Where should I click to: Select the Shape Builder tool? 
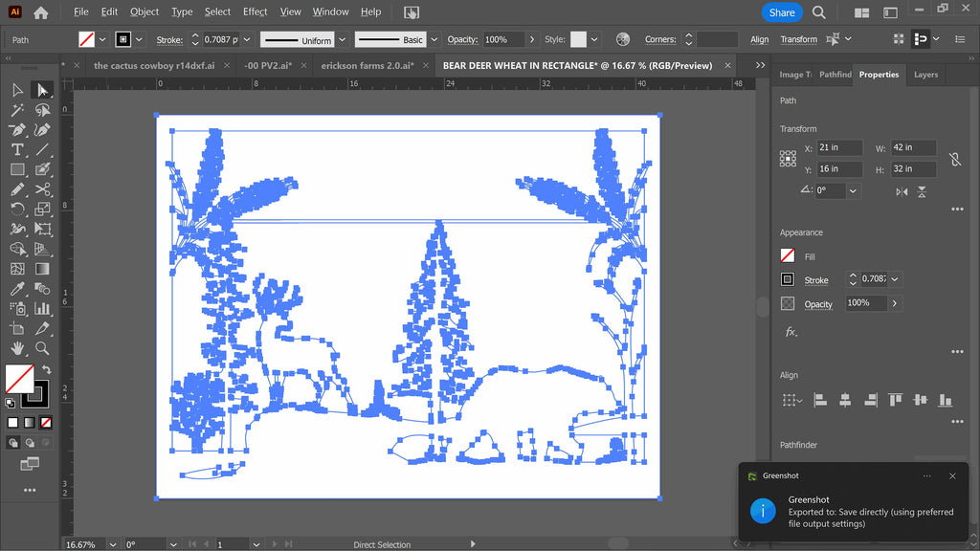[17, 250]
